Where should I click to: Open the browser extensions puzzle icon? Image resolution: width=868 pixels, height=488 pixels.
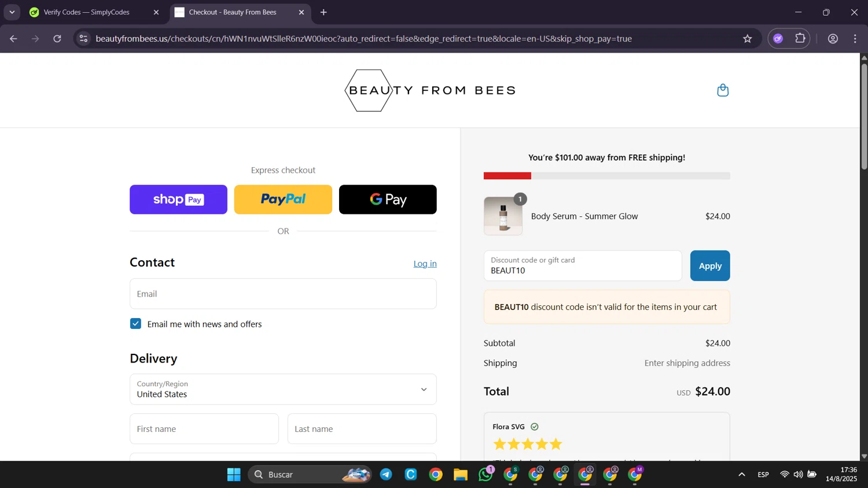pyautogui.click(x=800, y=39)
